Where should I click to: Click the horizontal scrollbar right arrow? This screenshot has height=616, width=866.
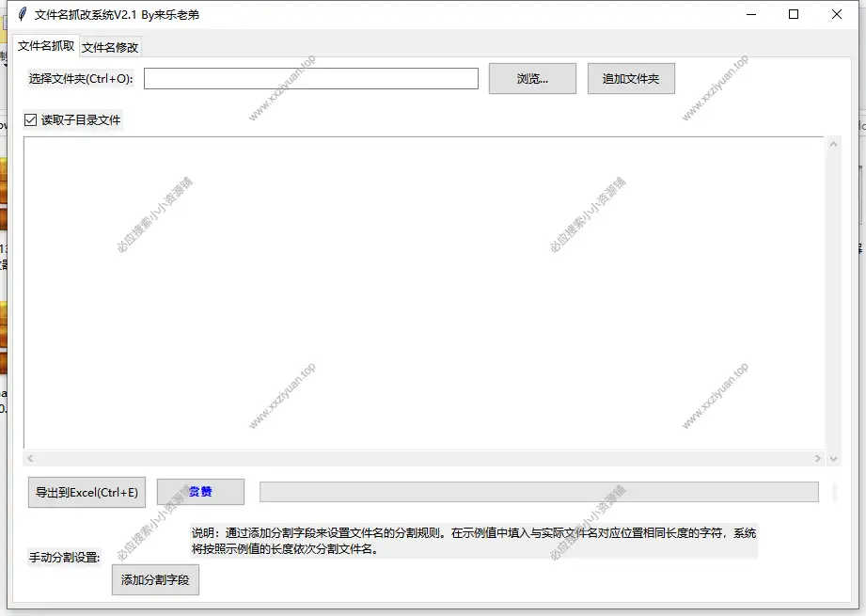tap(817, 459)
